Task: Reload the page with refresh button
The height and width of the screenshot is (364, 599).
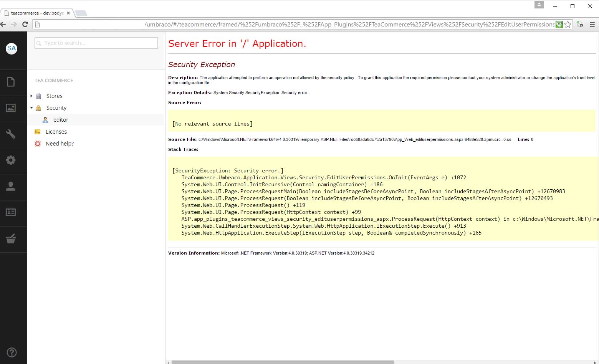Action: coord(25,24)
